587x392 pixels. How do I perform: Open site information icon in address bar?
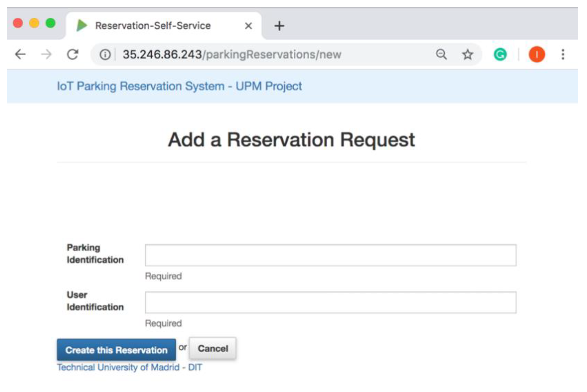(x=105, y=54)
